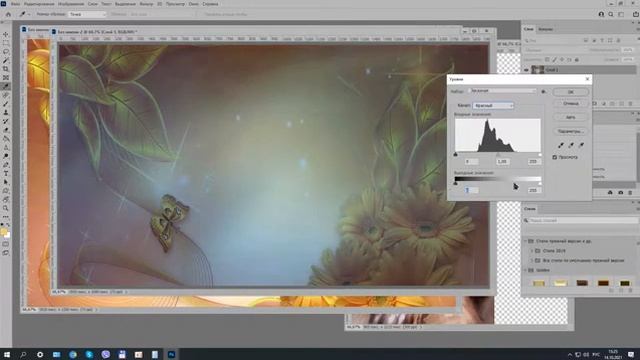640x360 pixels.
Task: Select the Move tool
Action: 6,35
